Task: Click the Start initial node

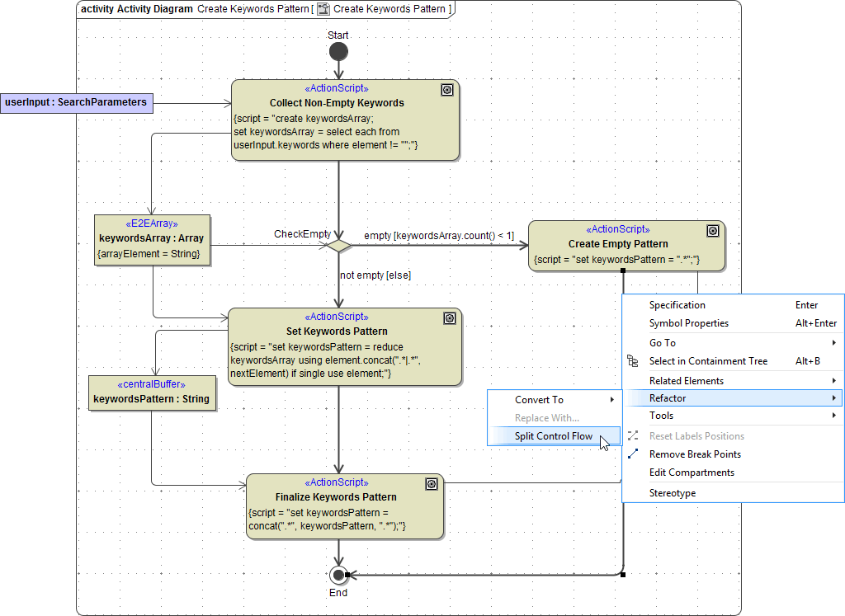Action: pyautogui.click(x=338, y=51)
